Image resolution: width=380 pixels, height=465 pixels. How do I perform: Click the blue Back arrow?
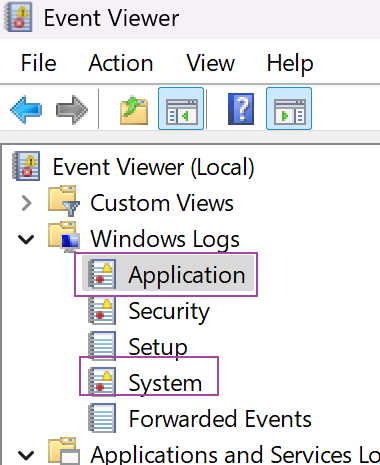pos(26,109)
